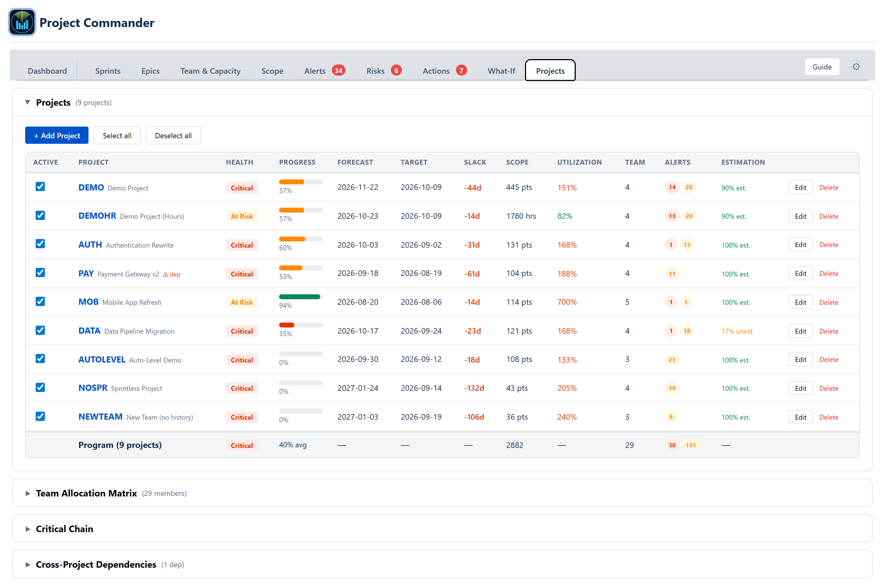Click the dep warning icon on PAY row
The image size is (885, 588).
click(x=165, y=275)
